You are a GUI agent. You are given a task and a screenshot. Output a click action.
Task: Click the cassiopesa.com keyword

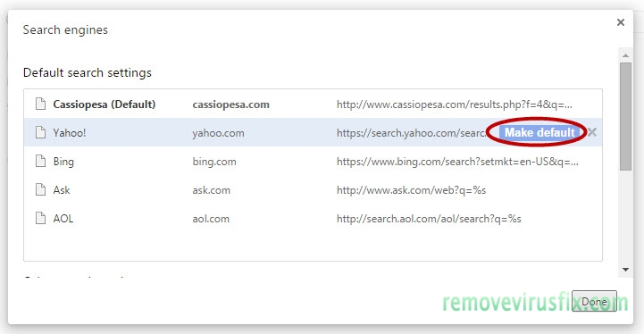pos(230,104)
